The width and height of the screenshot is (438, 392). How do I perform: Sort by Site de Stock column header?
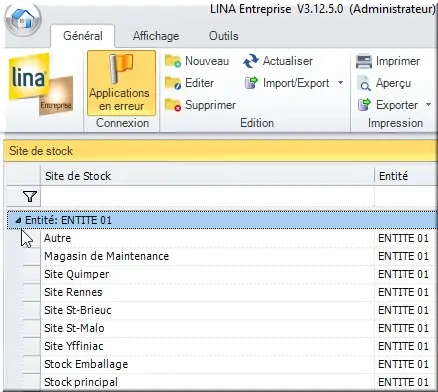[207, 176]
